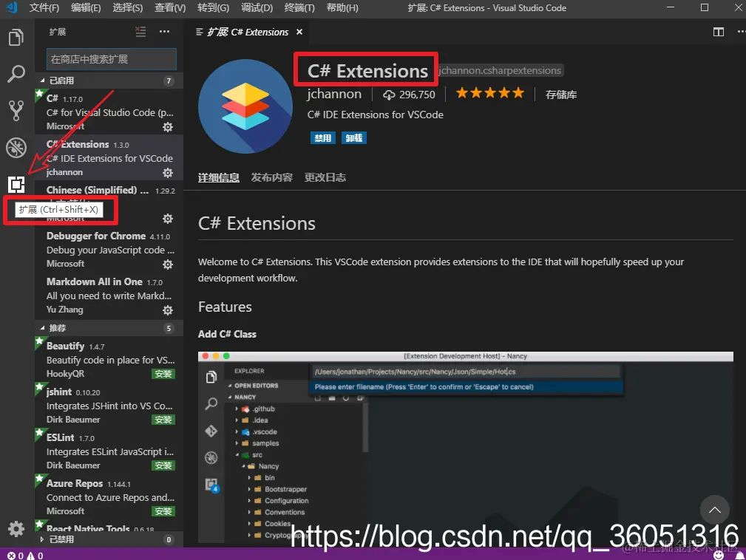Click the 禁用 button
The height and width of the screenshot is (560, 746).
(322, 138)
